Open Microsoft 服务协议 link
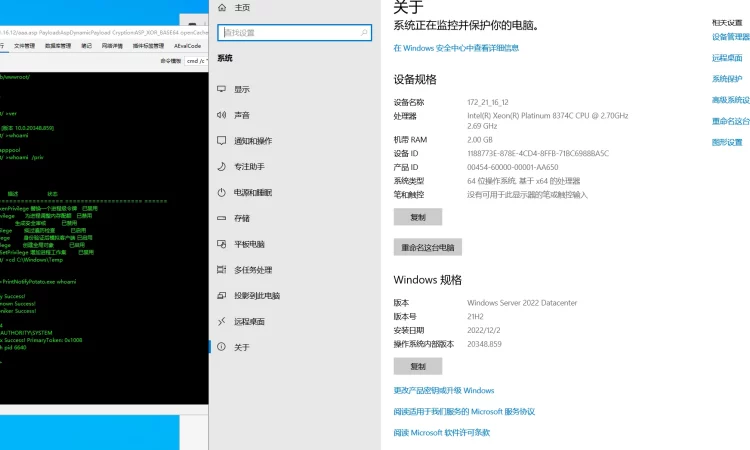750x450 pixels. [463, 412]
